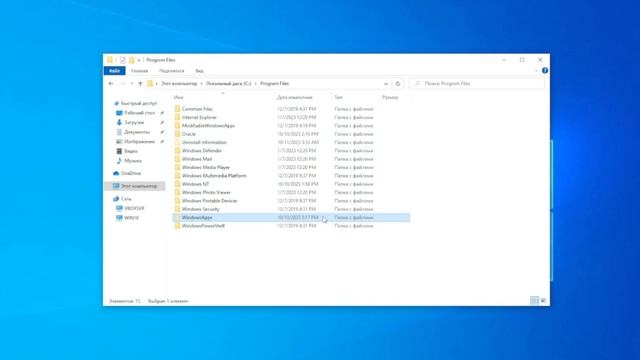Click Этот компьютер in the address breadcrumb
640x360 pixels.
[179, 84]
